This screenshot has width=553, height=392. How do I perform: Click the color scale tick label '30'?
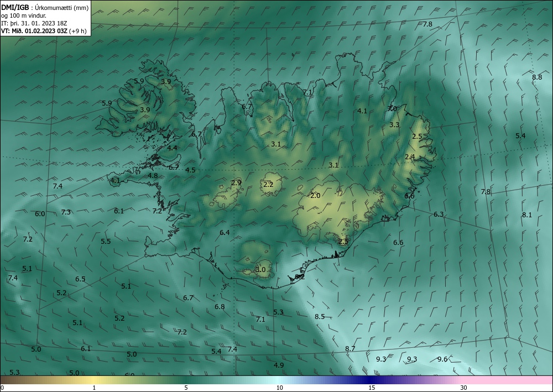[x=464, y=388]
